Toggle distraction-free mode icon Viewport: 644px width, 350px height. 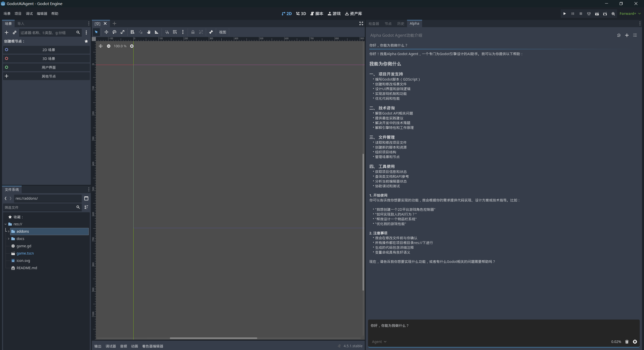(x=361, y=23)
